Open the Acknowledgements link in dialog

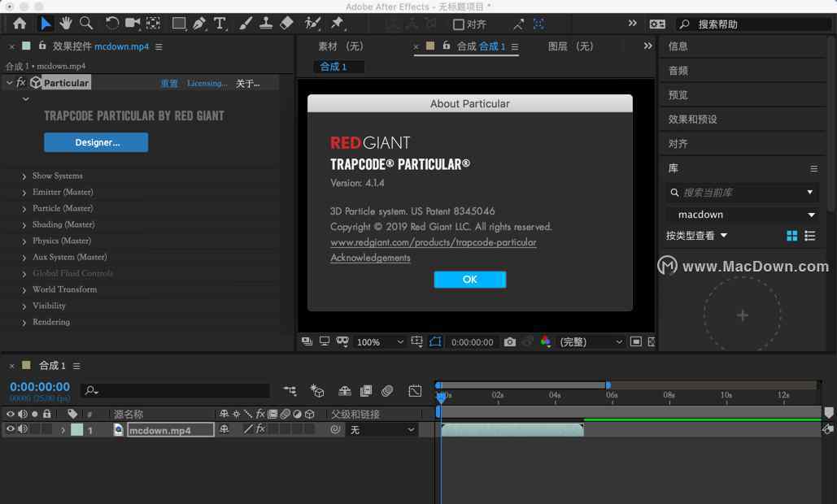coord(370,258)
